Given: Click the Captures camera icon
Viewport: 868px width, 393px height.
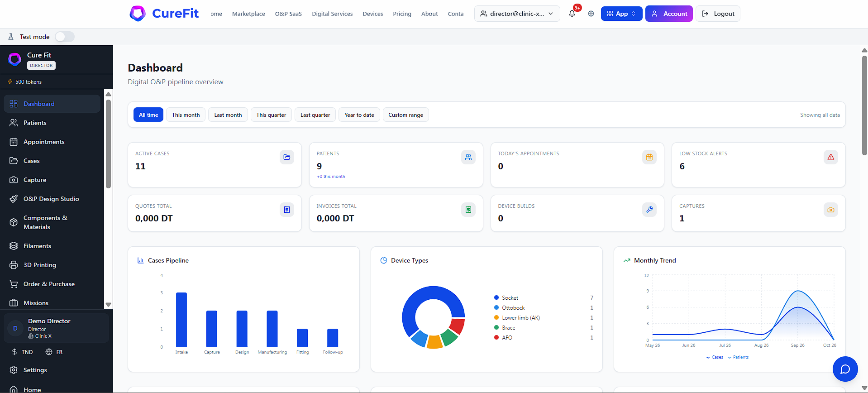Looking at the screenshot, I should [x=831, y=210].
